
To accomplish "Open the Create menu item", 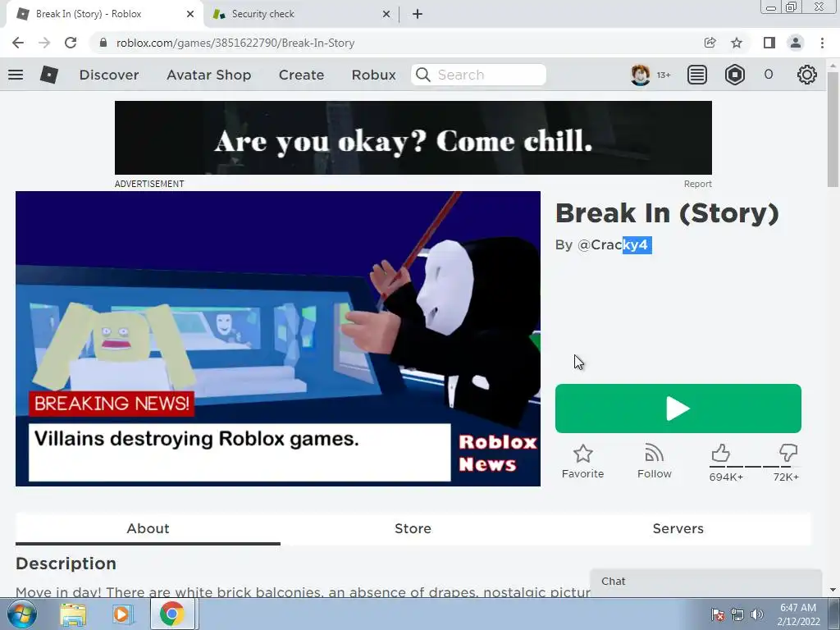I will 301,75.
